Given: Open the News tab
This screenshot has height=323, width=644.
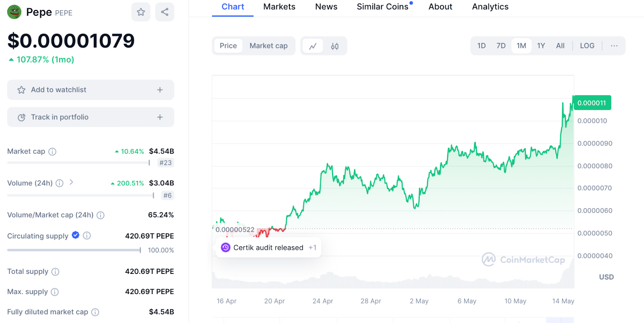Looking at the screenshot, I should coord(326,7).
